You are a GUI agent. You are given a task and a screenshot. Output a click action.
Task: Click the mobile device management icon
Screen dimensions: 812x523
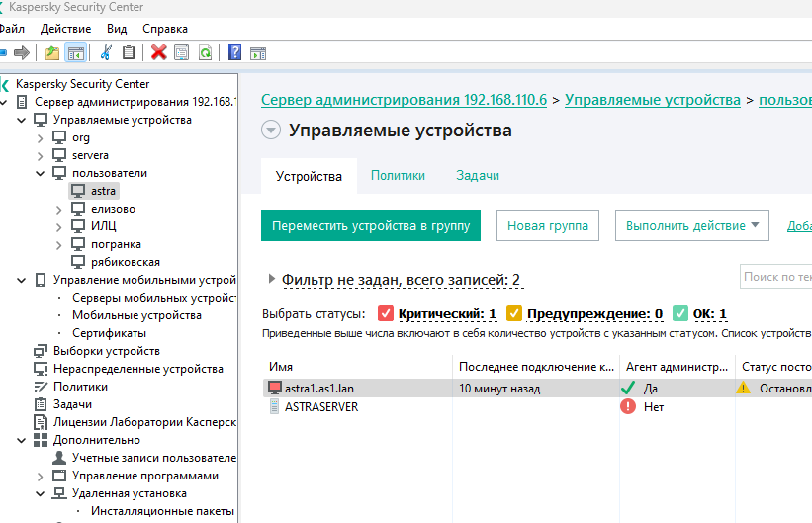click(x=41, y=280)
